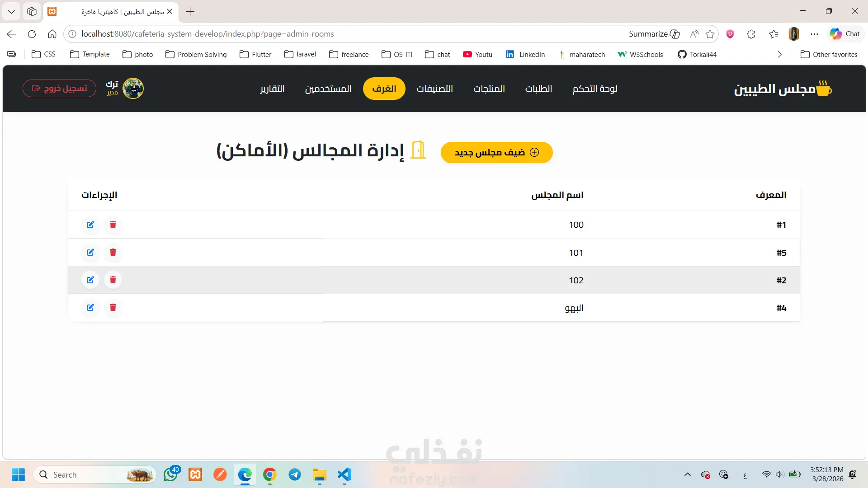Delete room 102 with trash icon
This screenshot has width=868, height=488.
[x=113, y=280]
